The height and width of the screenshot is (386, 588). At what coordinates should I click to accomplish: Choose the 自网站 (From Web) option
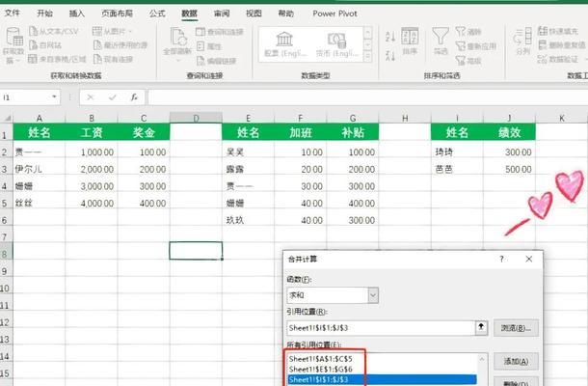pos(45,45)
